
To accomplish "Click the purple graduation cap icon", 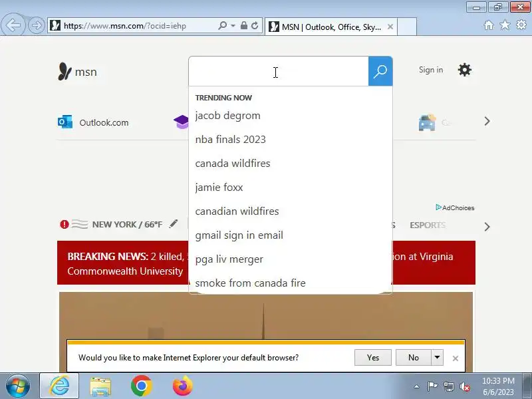I will click(x=181, y=122).
